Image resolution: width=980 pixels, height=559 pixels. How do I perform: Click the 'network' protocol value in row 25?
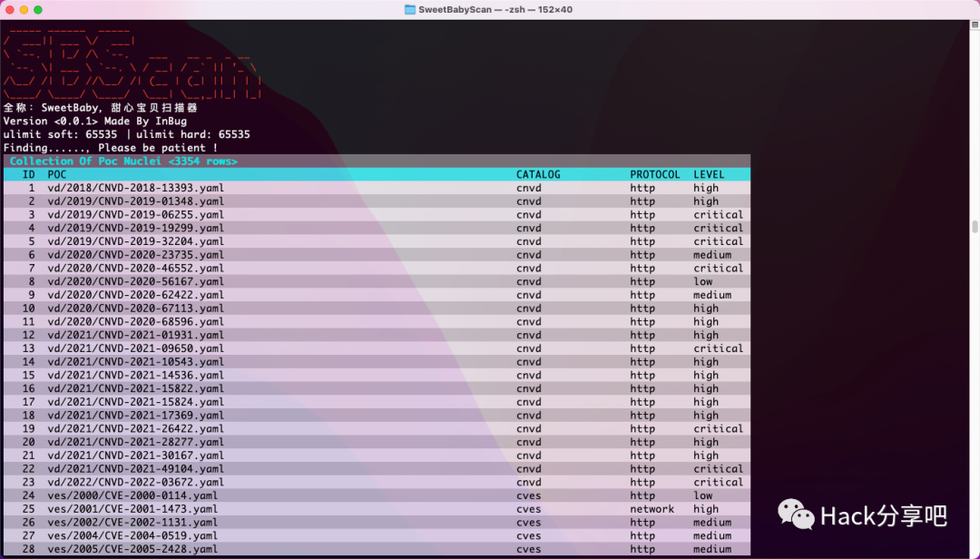(652, 509)
